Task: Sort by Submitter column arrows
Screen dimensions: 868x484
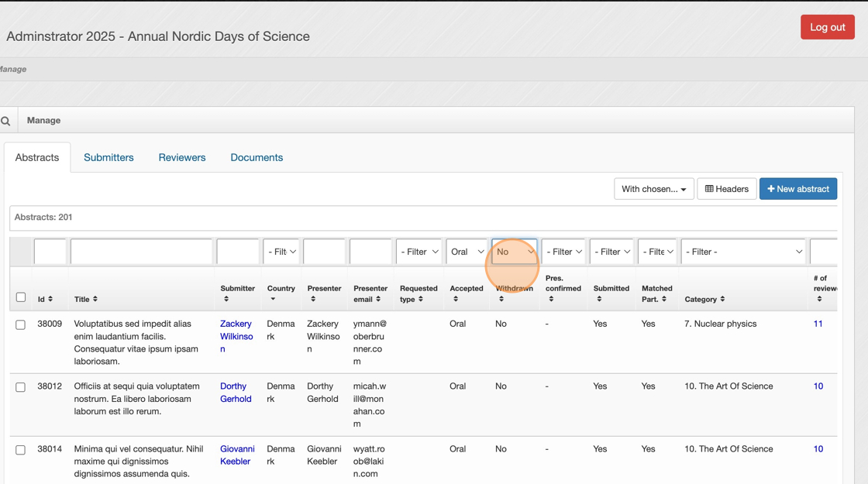Action: (226, 299)
